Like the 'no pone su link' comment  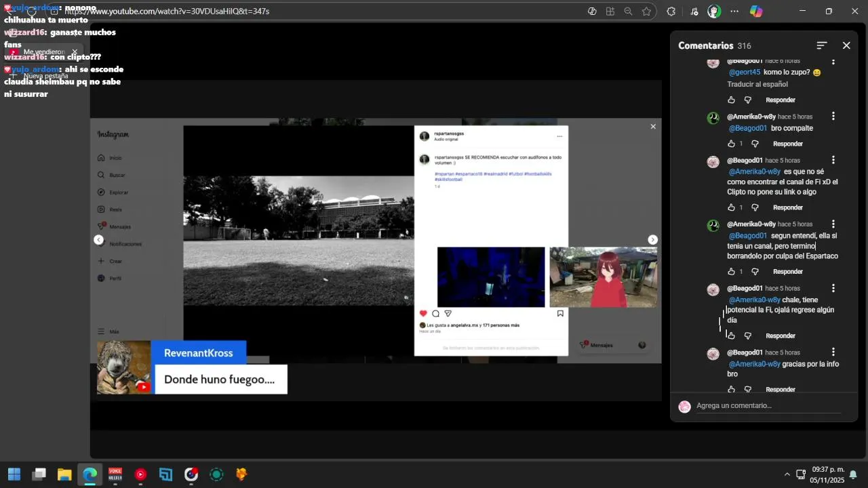pyautogui.click(x=731, y=207)
